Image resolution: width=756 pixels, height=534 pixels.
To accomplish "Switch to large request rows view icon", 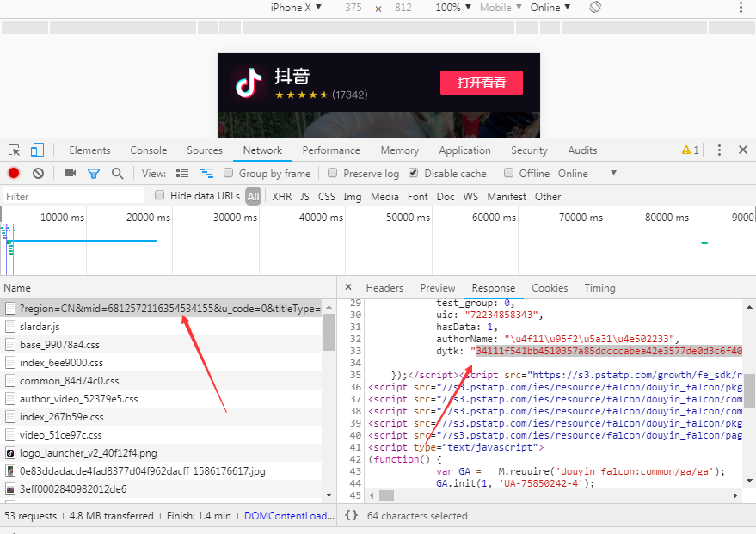I will (182, 173).
